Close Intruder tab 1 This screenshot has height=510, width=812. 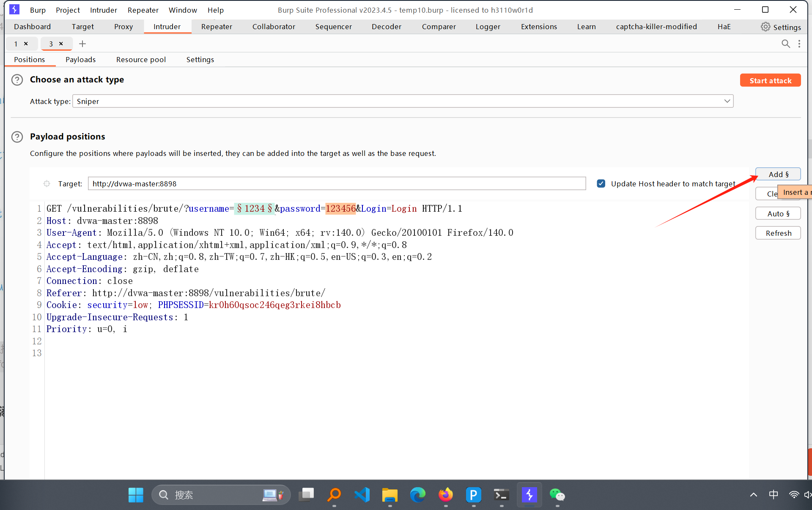pyautogui.click(x=26, y=44)
